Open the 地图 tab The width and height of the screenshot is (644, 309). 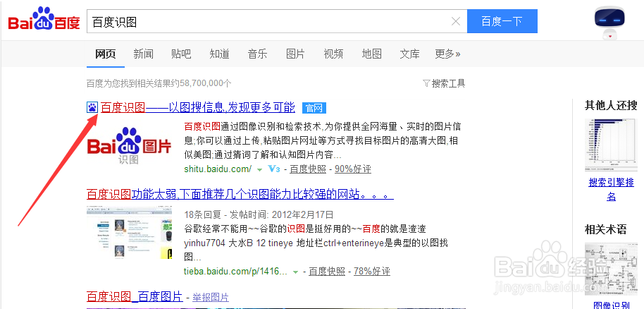pos(372,54)
